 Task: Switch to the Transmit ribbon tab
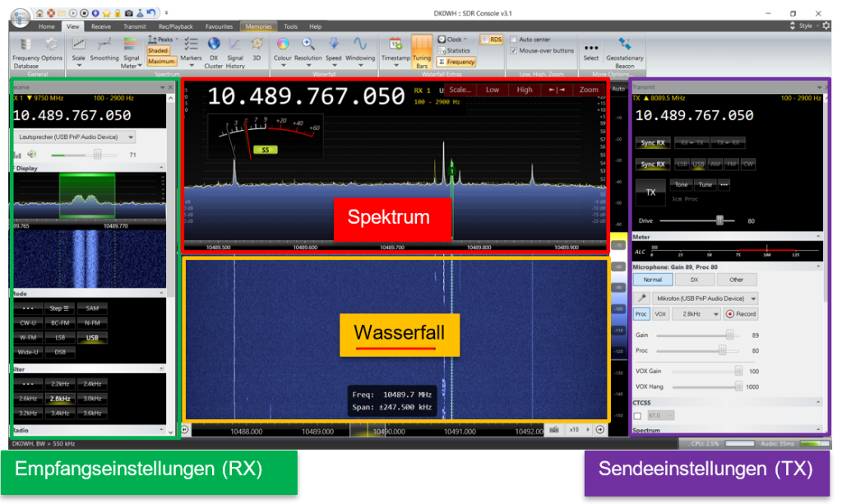coord(135,26)
